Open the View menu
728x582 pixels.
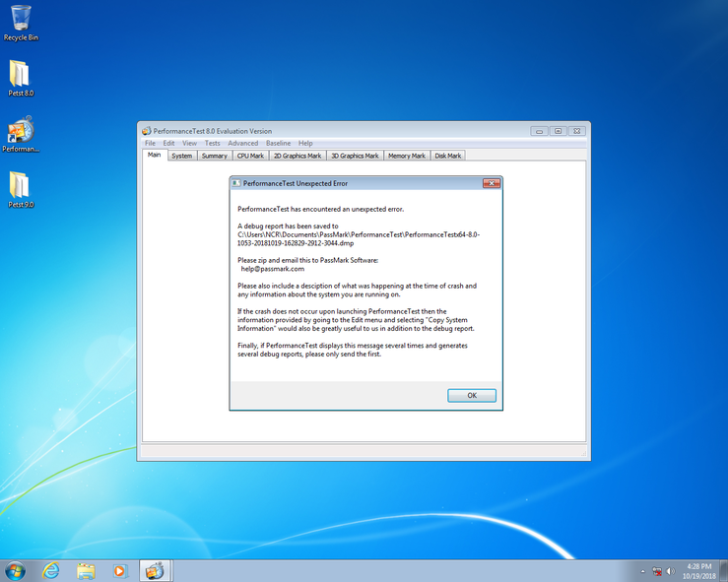point(189,143)
